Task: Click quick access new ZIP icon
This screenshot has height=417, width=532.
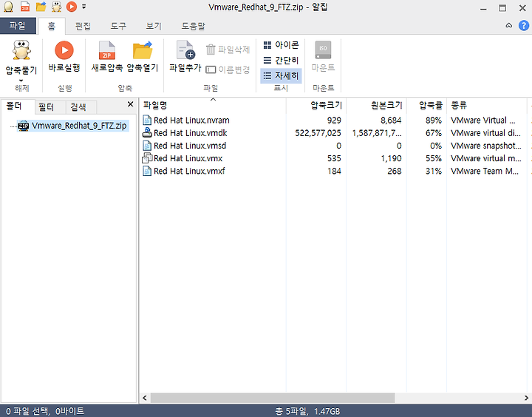Action: coord(25,7)
